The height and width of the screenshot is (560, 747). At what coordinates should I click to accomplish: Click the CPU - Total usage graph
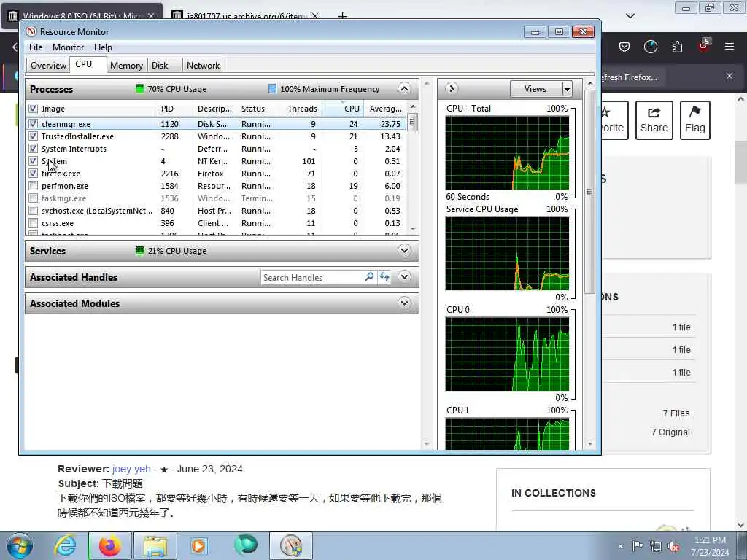tap(507, 153)
